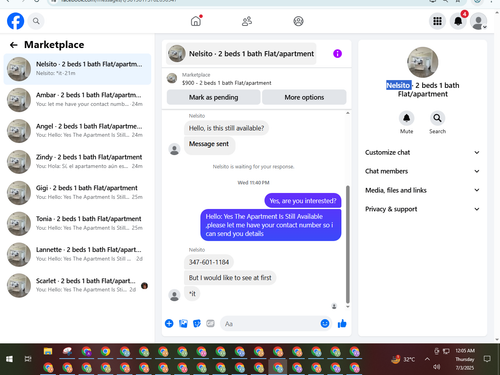
Task: Open taskbar volume speaker icon
Action: (x=437, y=367)
